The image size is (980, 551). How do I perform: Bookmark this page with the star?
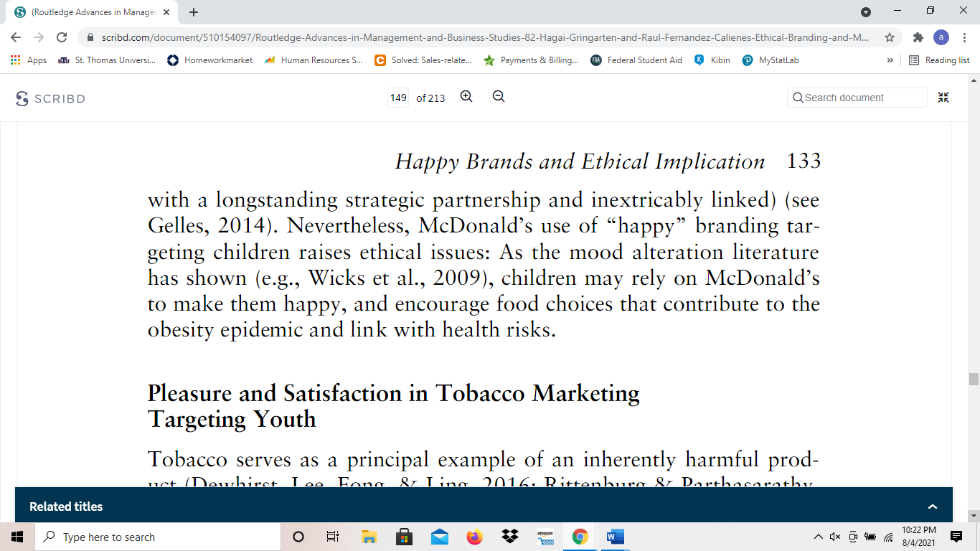[x=890, y=37]
